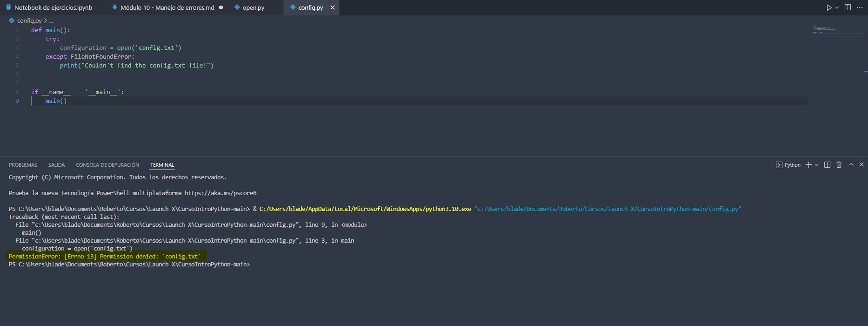Click the Python file icon on config.py tab
The width and height of the screenshot is (868, 326).
(x=293, y=7)
